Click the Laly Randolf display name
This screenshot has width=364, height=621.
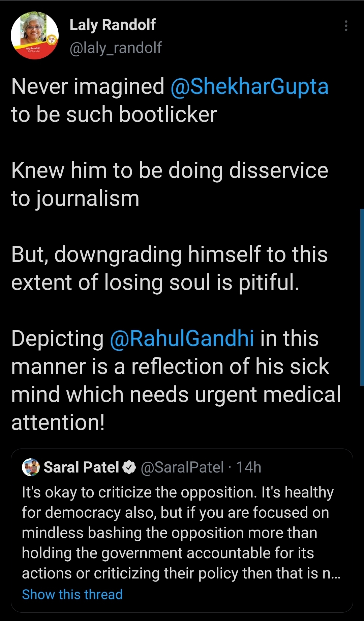coord(113,25)
